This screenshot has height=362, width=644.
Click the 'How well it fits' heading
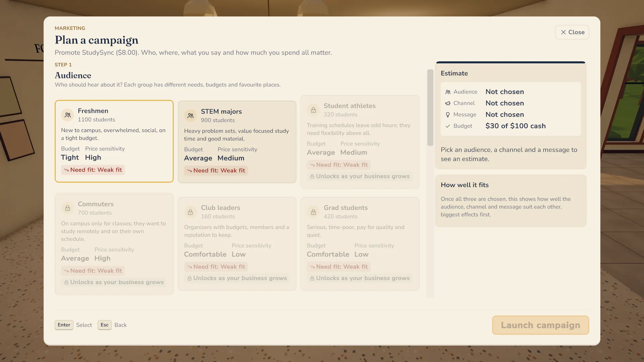[x=465, y=185]
